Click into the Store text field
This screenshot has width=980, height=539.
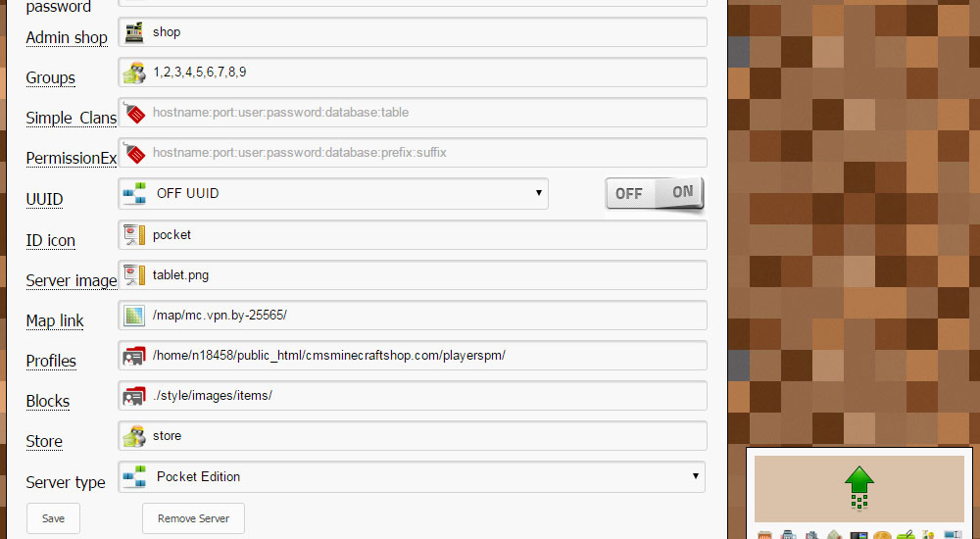pos(421,436)
